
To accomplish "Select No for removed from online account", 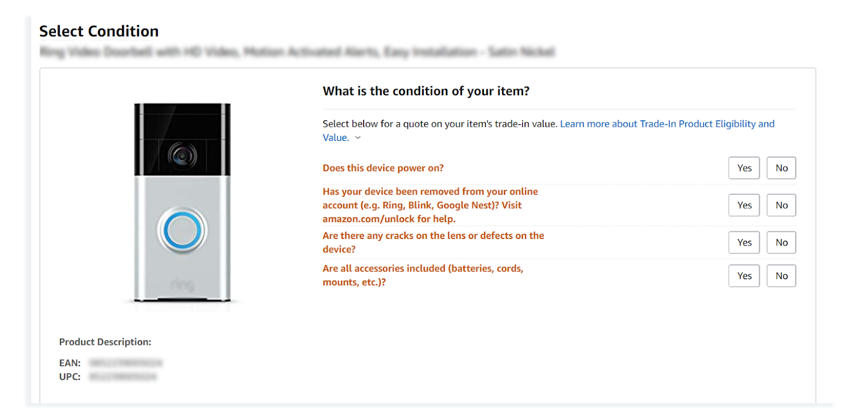I will [781, 205].
